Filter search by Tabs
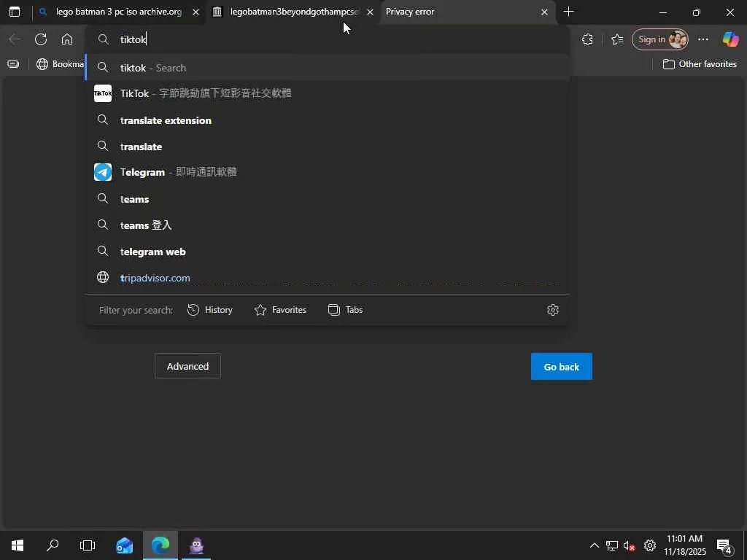This screenshot has width=747, height=560. (x=345, y=310)
